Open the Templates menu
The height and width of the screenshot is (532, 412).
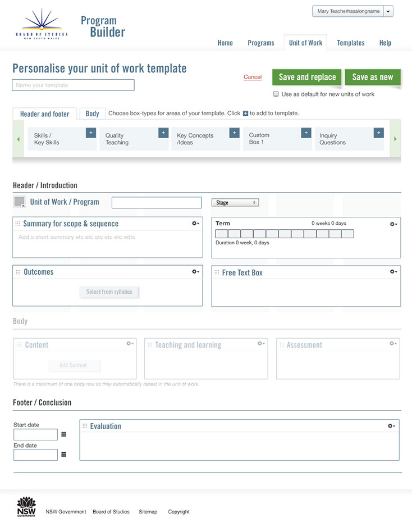pos(351,43)
